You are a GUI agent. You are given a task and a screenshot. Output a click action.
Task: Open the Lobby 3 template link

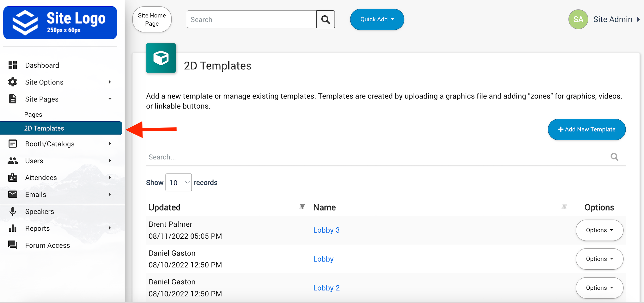[x=326, y=230]
